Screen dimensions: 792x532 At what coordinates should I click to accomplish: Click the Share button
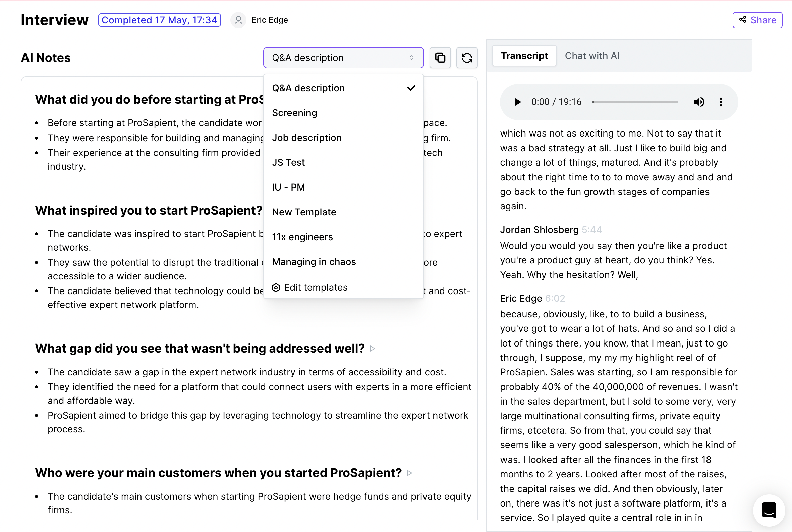click(757, 20)
